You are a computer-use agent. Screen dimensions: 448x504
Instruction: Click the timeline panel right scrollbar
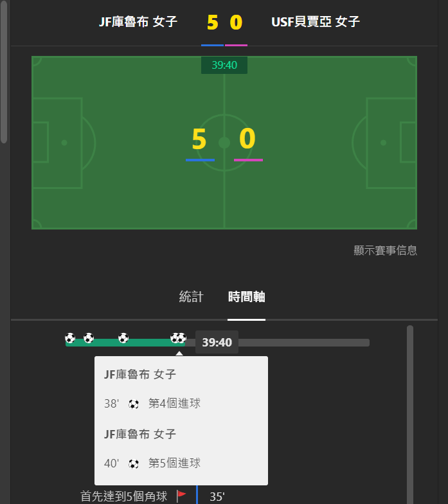click(x=410, y=415)
